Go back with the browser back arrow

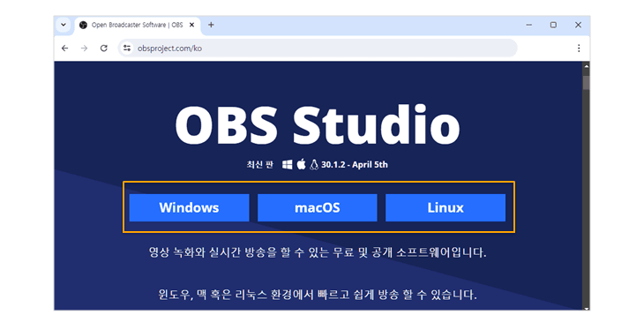point(65,49)
